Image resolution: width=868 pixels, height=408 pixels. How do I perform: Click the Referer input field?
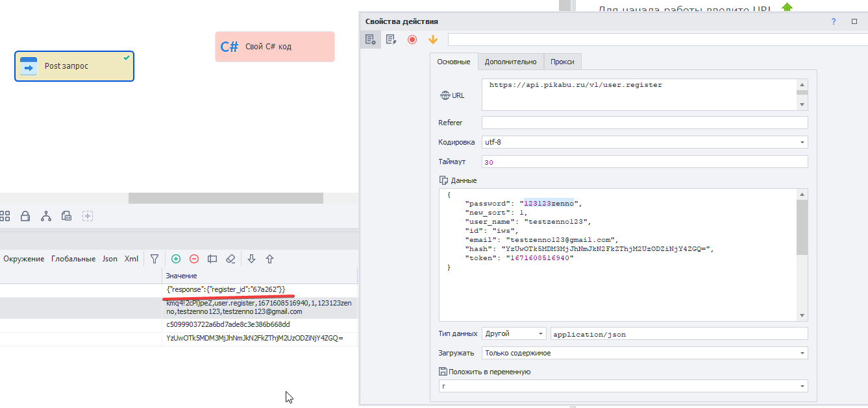click(x=644, y=123)
